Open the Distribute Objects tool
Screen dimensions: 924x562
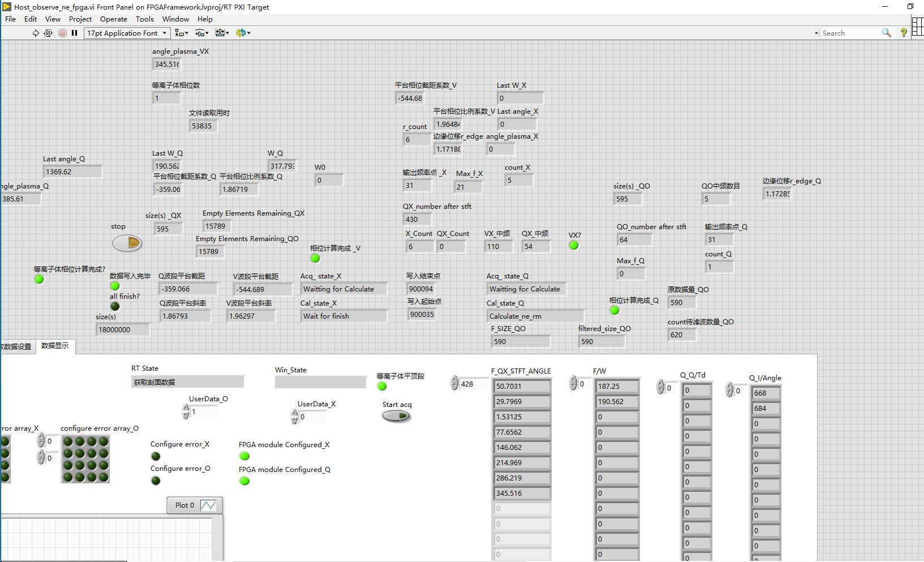tap(201, 33)
